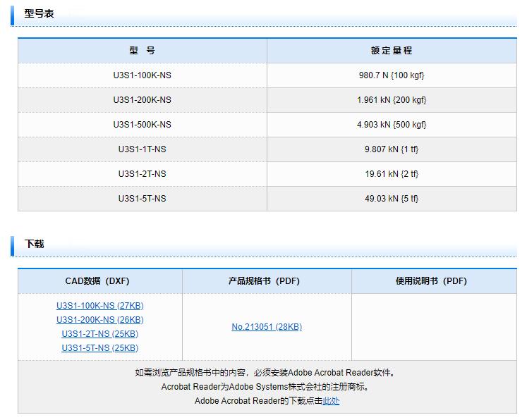The height and width of the screenshot is (420, 527).
Task: Select the 4.903 kN {500 kgf} cell
Action: click(392, 125)
